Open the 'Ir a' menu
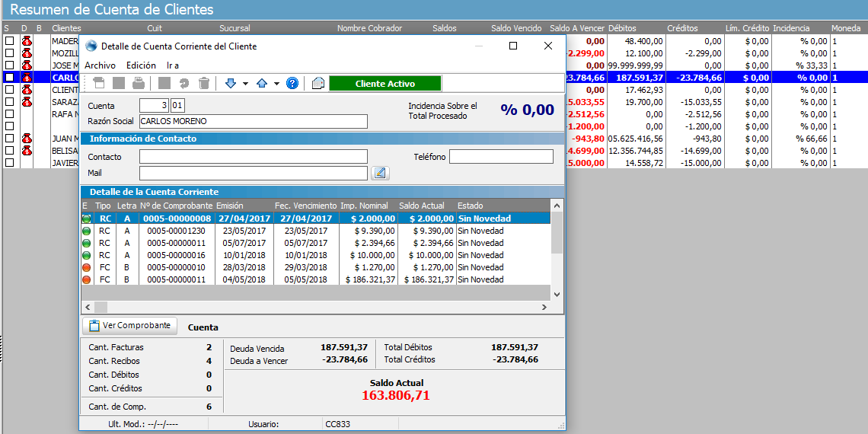This screenshot has height=434, width=868. 173,65
